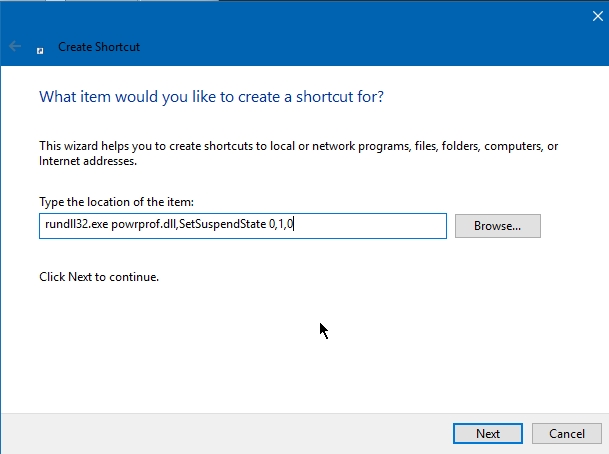
Task: Set caret after '0,1,0' in location field
Action: (295, 226)
